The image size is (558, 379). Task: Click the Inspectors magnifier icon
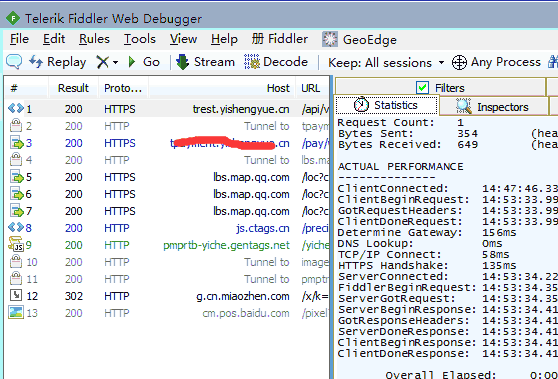(x=464, y=107)
